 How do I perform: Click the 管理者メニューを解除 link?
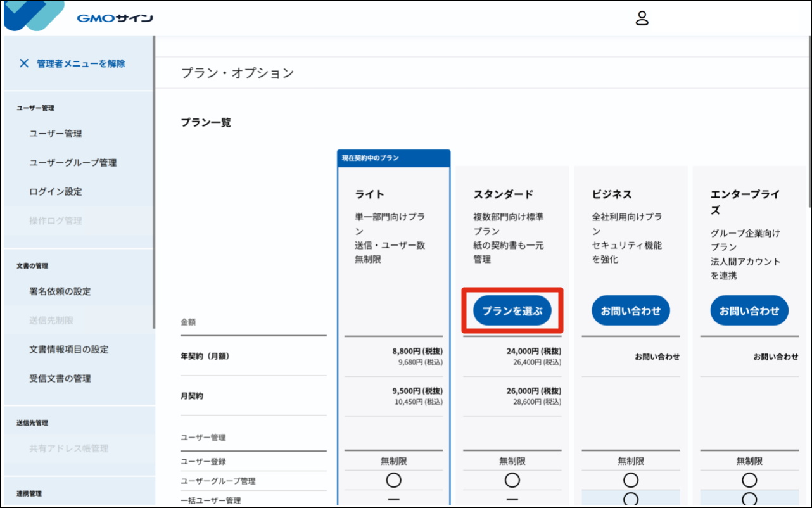pyautogui.click(x=80, y=63)
